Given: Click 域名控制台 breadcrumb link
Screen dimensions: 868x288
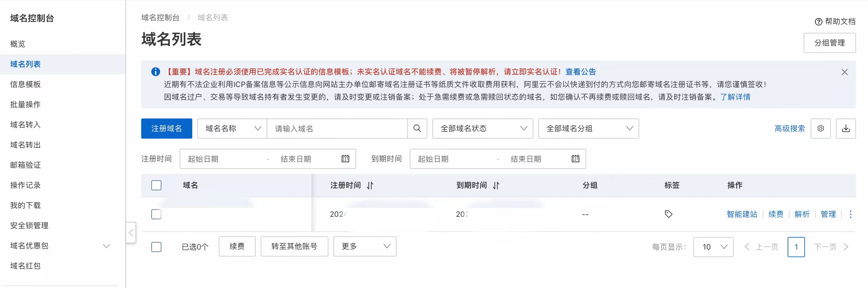Looking at the screenshot, I should point(160,18).
